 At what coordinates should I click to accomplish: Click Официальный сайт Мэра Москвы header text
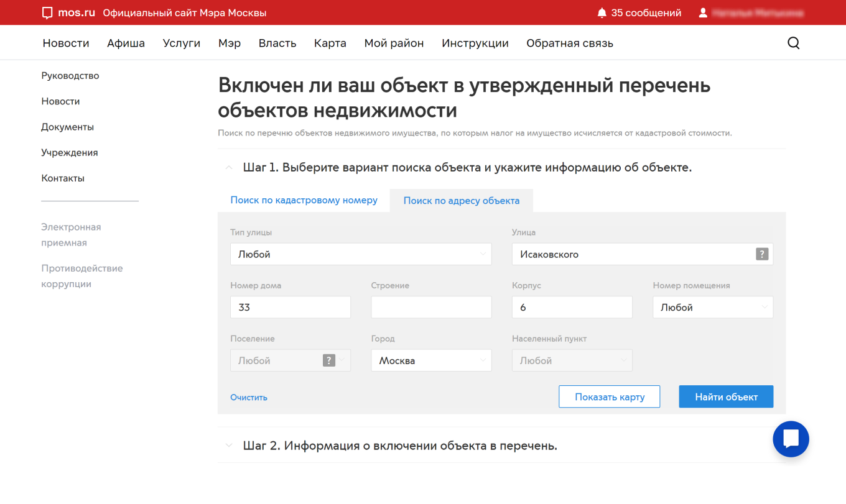(185, 12)
